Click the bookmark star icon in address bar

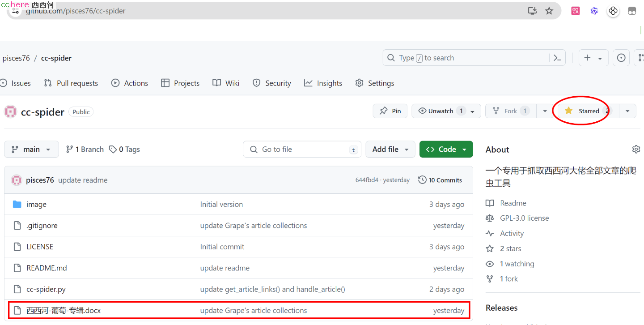tap(549, 11)
